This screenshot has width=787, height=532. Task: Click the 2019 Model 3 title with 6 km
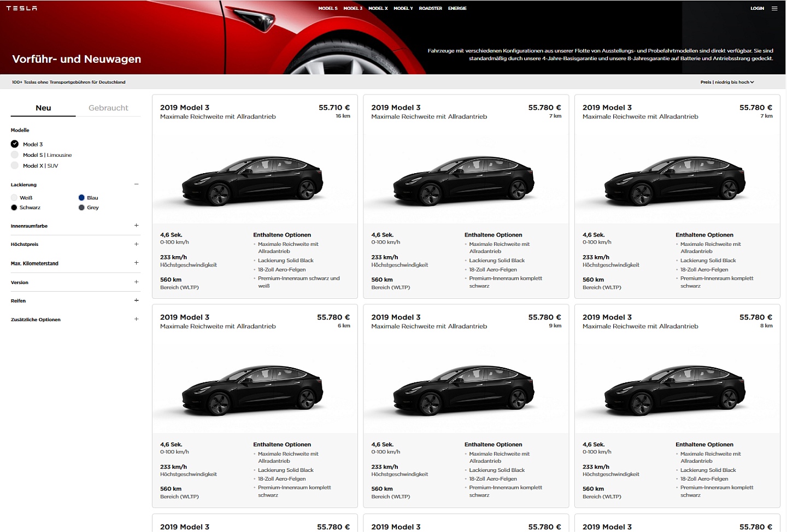[185, 317]
